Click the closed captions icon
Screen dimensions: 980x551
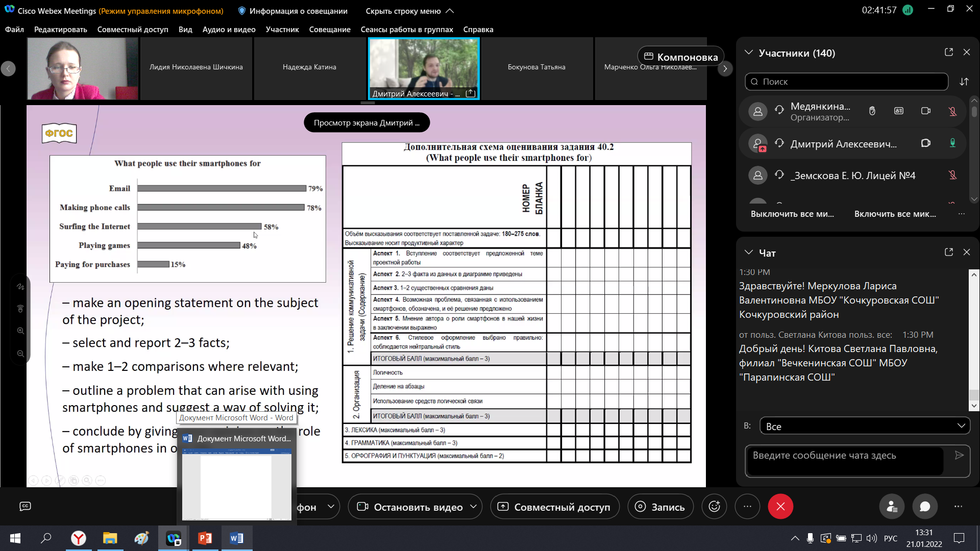(25, 506)
